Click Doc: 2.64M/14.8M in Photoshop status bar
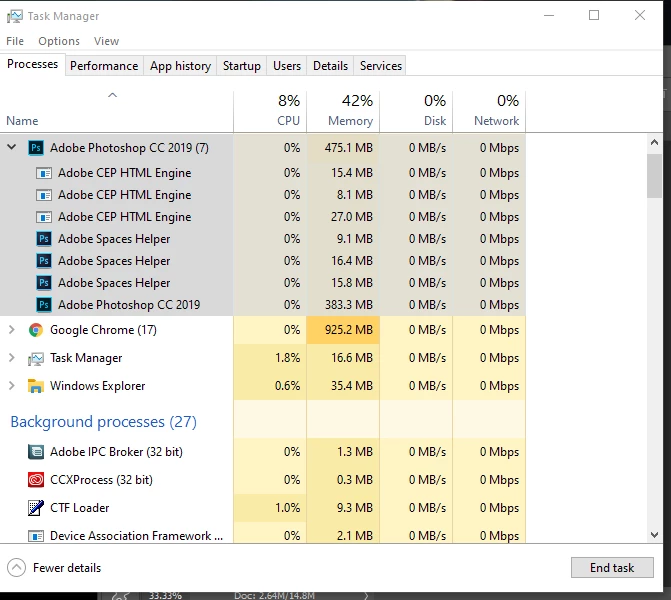 (274, 596)
